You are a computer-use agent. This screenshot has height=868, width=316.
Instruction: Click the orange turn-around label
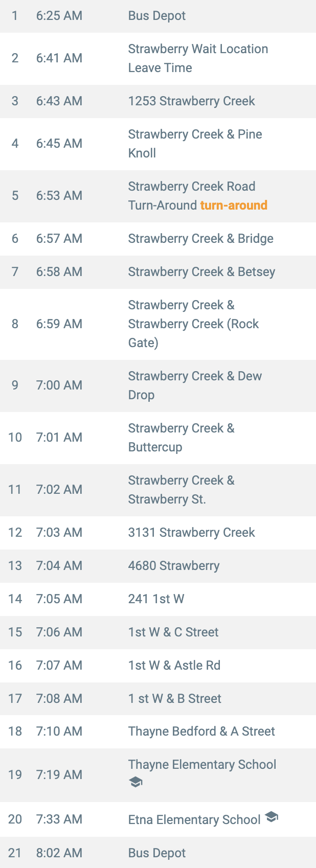pos(234,205)
